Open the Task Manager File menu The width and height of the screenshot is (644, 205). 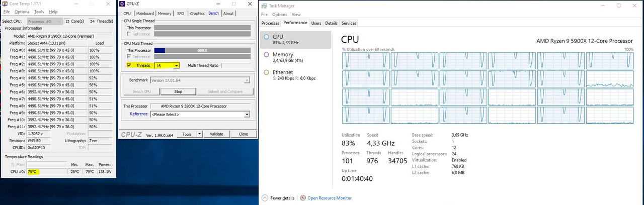click(264, 15)
